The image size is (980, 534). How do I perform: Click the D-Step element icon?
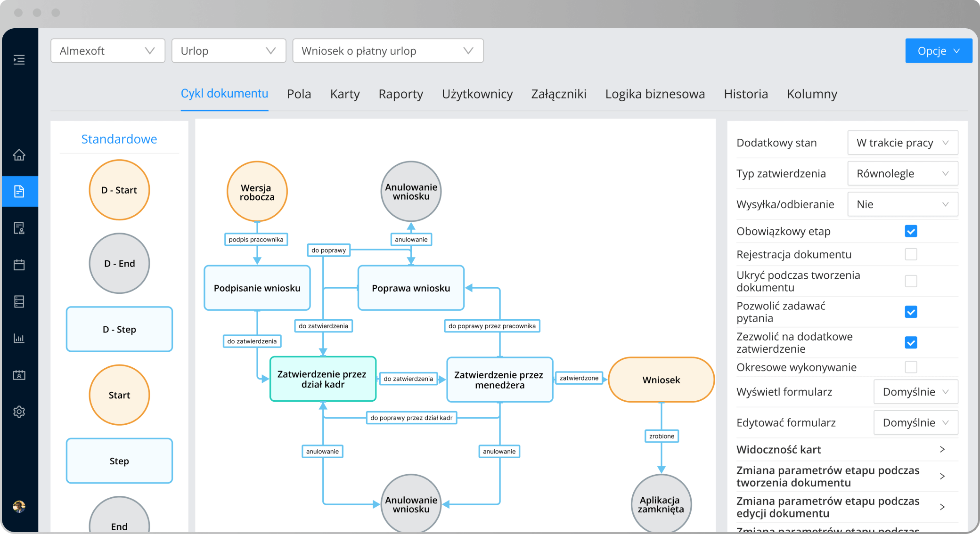coord(119,329)
